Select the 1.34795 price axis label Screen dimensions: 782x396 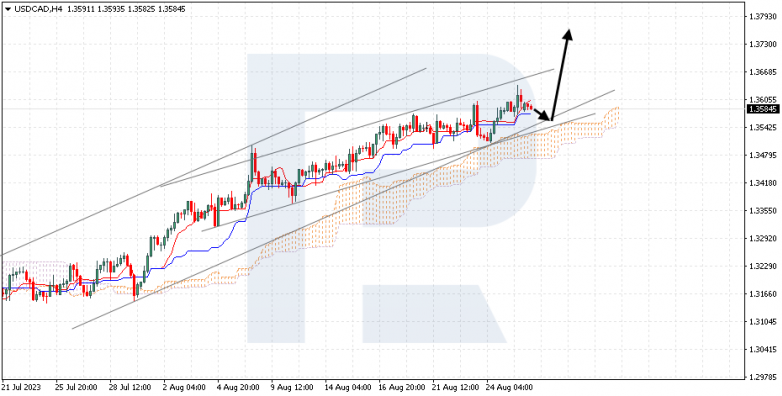[x=764, y=156]
